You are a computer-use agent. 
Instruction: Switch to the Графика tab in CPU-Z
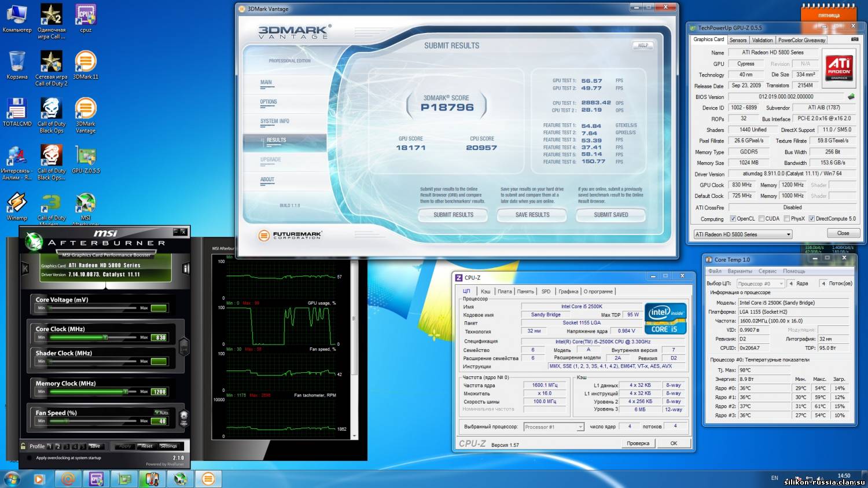[x=568, y=291]
